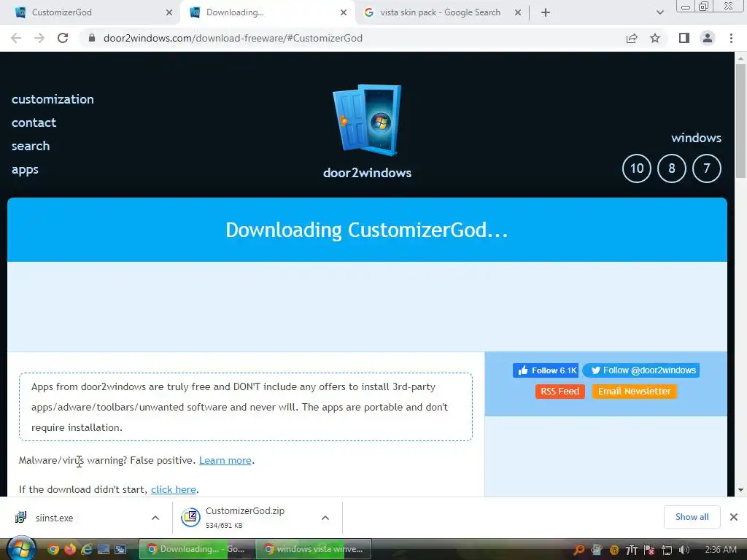Image resolution: width=747 pixels, height=560 pixels.
Task: Go forward to the next page
Action: pyautogui.click(x=39, y=38)
